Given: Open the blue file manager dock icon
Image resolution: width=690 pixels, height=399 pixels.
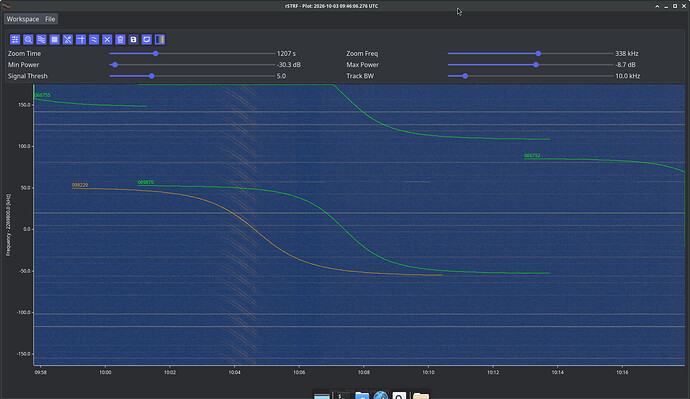Looking at the screenshot, I should [x=362, y=396].
